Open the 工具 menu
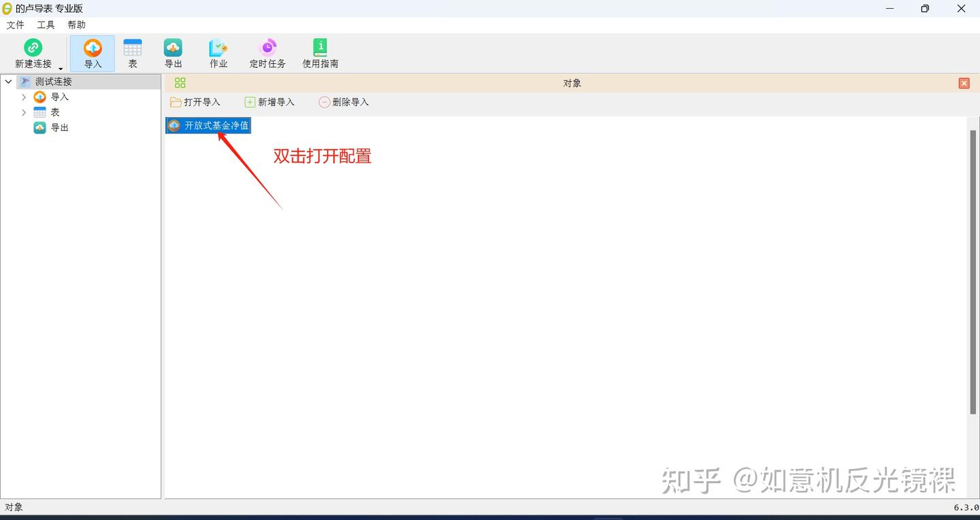 [46, 25]
